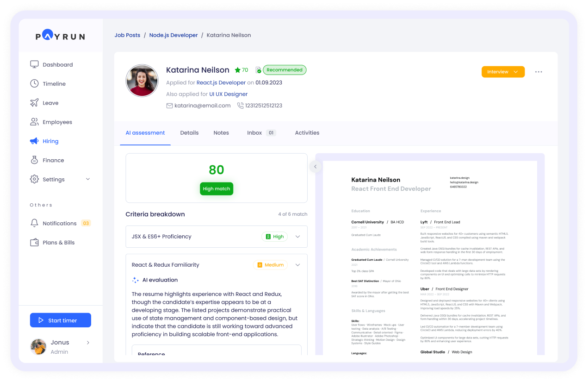Click Katarina Neilson's profile photo
The image size is (588, 382).
click(x=142, y=81)
